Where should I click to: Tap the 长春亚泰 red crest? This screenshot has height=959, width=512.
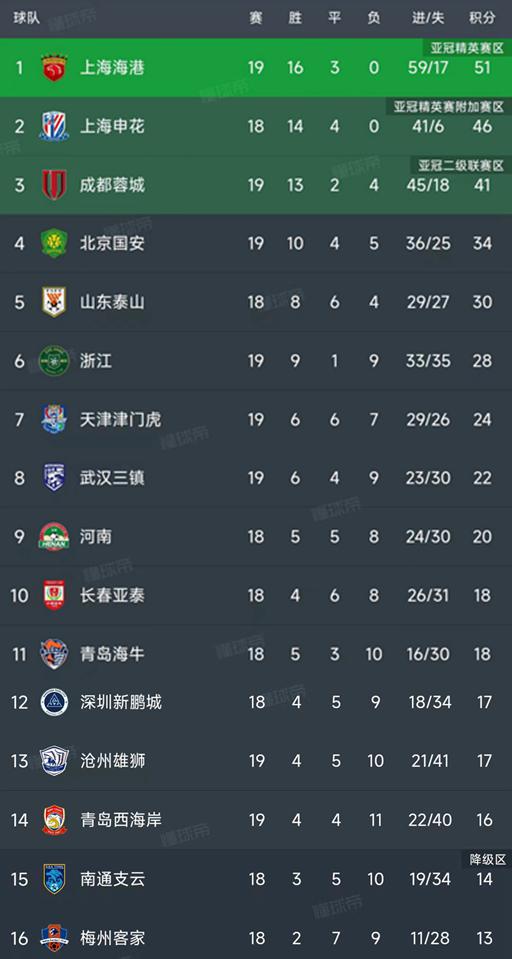point(54,595)
